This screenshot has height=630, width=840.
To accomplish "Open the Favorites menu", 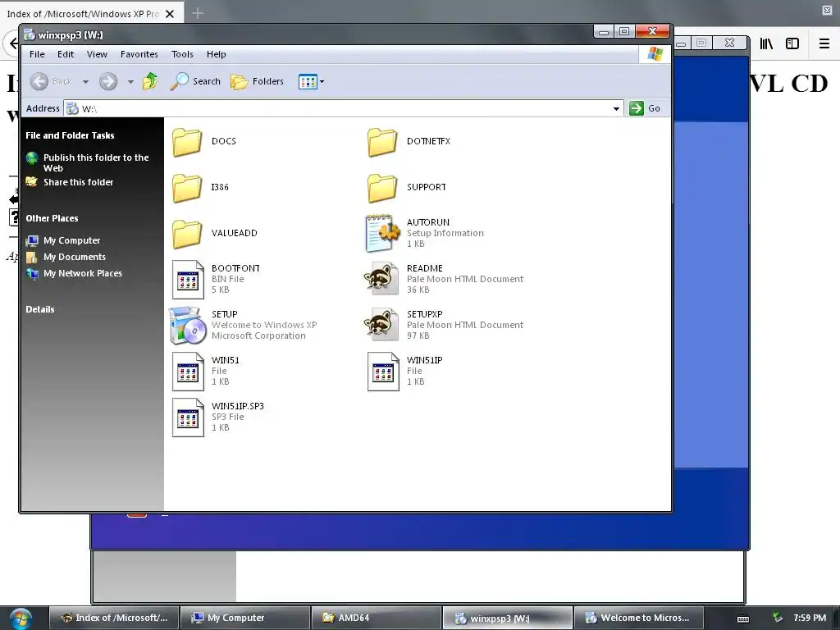I will 139,54.
